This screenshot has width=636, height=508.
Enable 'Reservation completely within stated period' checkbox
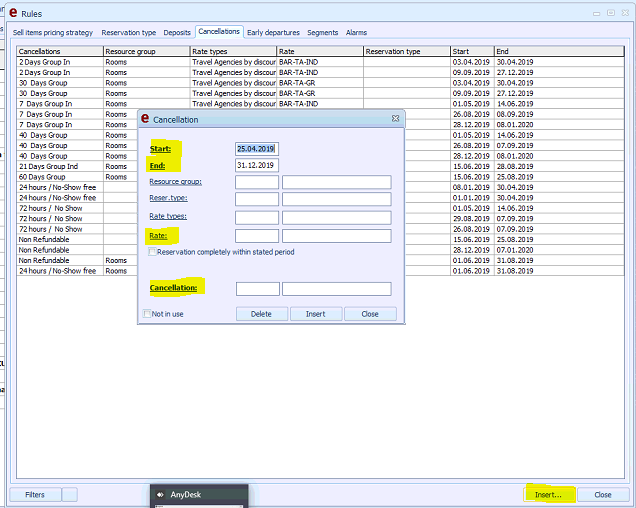152,252
